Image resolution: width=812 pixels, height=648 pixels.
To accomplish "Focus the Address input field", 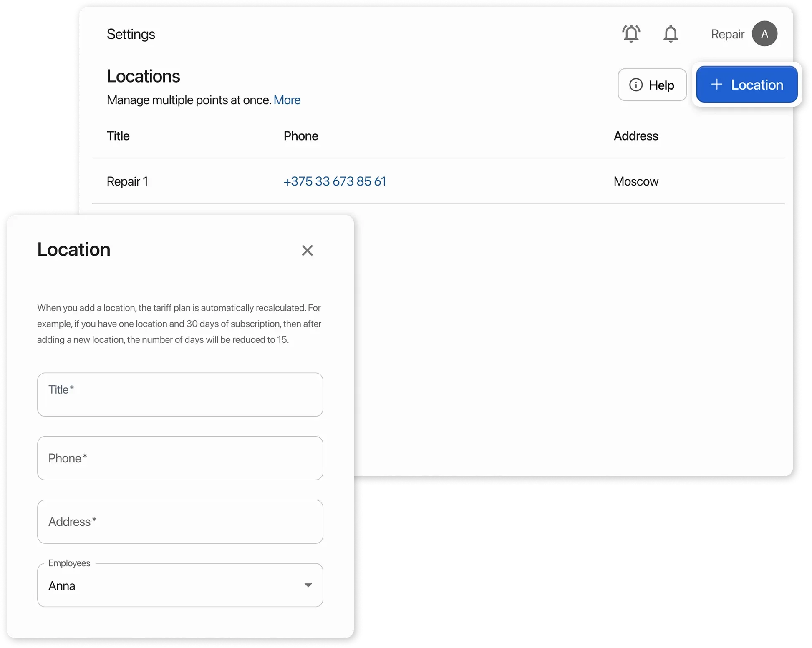I will pos(180,522).
